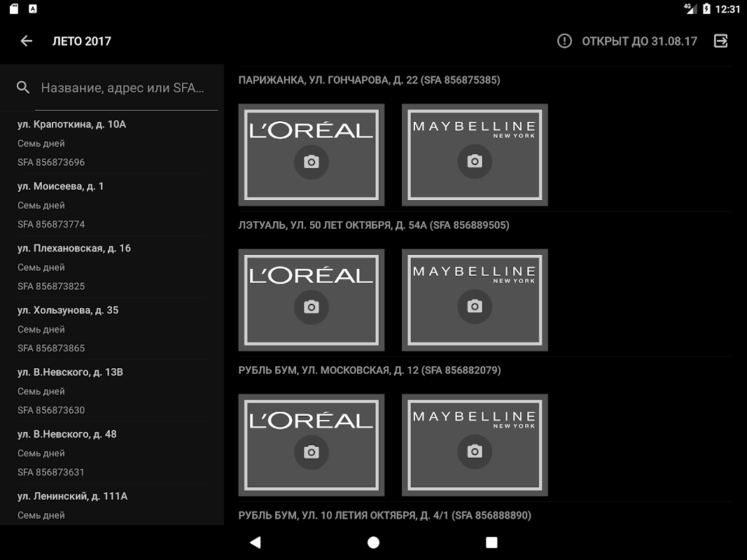
Task: Tap the battery icon in status bar
Action: (x=706, y=8)
